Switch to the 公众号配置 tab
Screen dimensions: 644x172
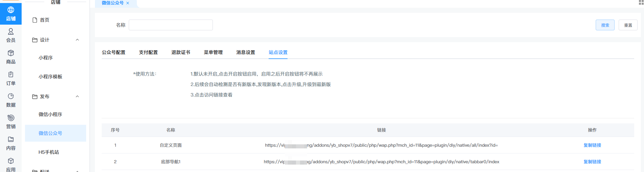pos(114,52)
